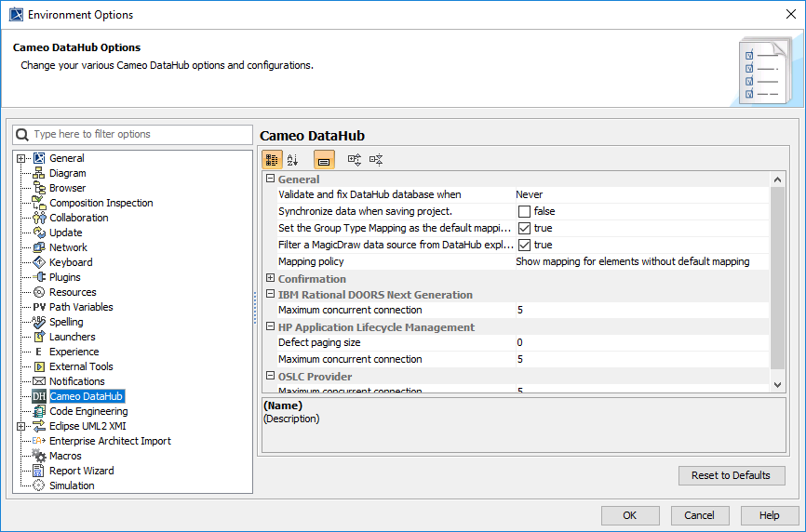
Task: Confirm changes with the OK button
Action: pos(630,515)
